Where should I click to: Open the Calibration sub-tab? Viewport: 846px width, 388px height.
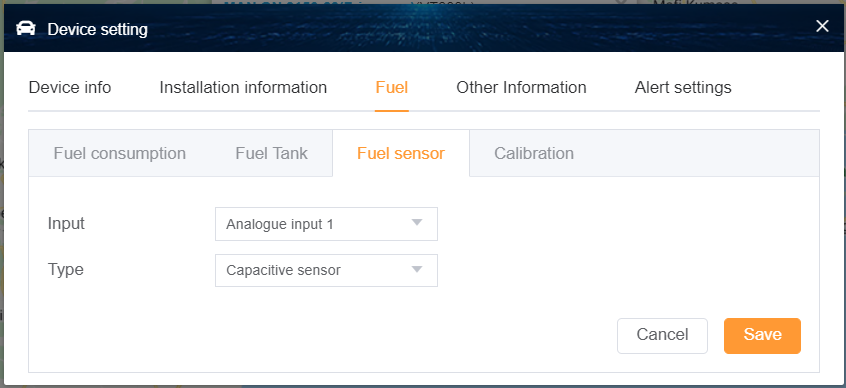point(534,153)
